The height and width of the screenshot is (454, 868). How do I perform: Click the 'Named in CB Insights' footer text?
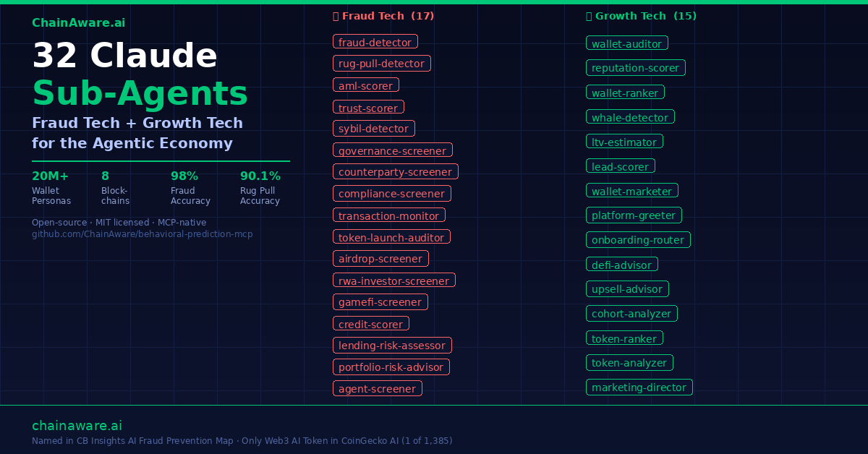tap(242, 441)
